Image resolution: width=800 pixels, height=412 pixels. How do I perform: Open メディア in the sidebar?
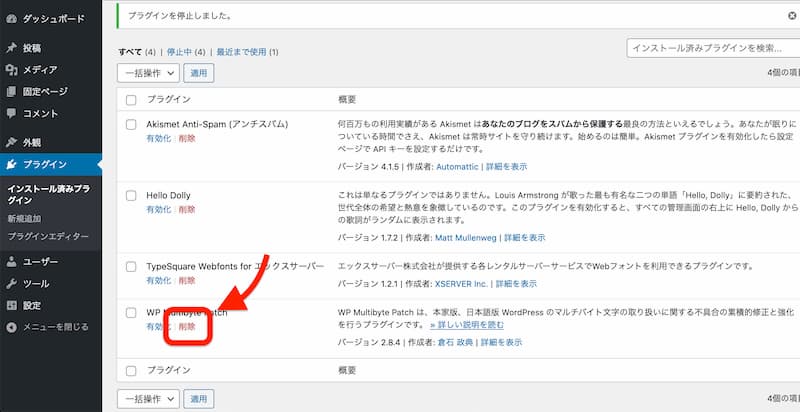point(40,70)
